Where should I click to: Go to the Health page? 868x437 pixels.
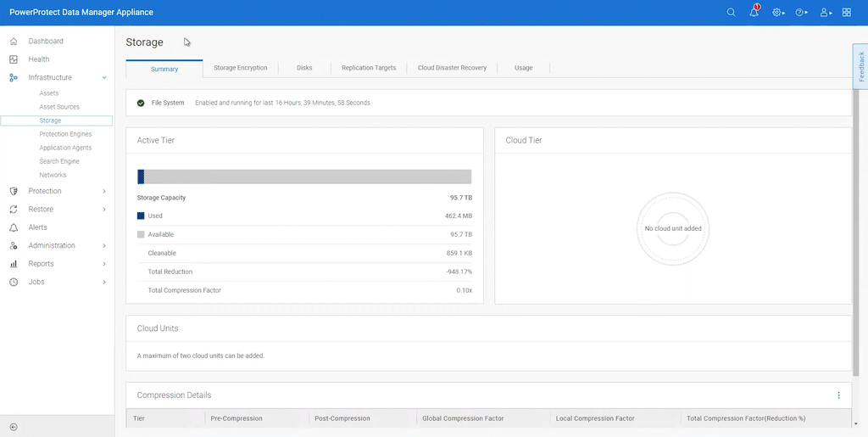coord(39,59)
